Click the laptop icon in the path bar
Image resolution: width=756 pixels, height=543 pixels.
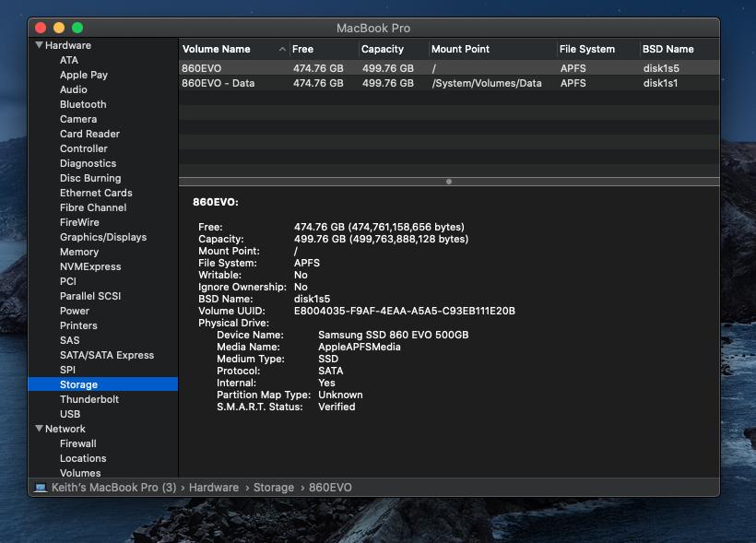[41, 487]
